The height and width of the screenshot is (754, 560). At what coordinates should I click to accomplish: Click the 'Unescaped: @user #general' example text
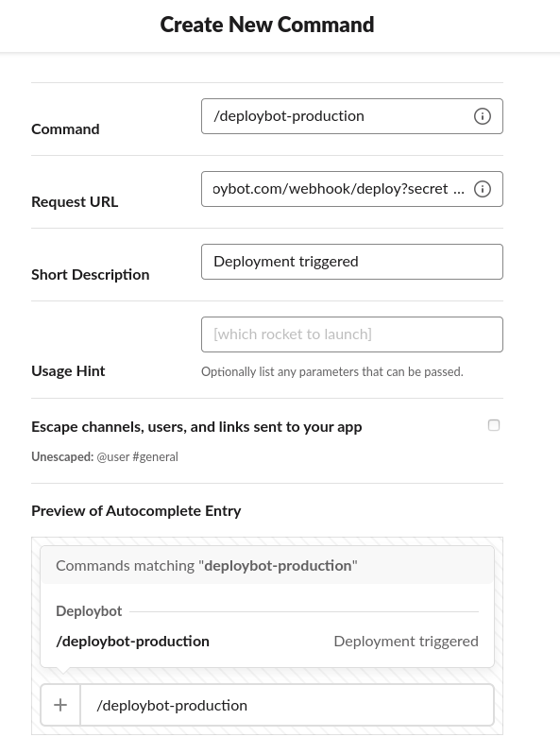pyautogui.click(x=105, y=456)
